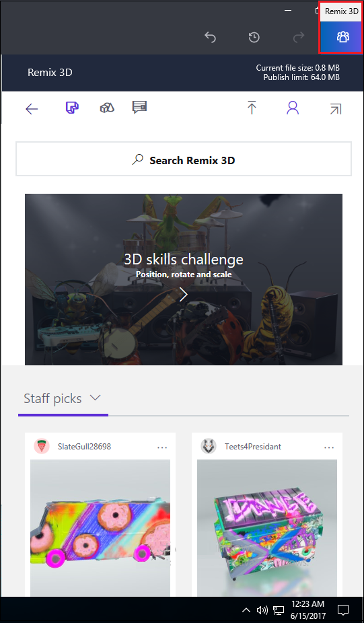
Task: Open the comments board icon
Action: (x=139, y=107)
